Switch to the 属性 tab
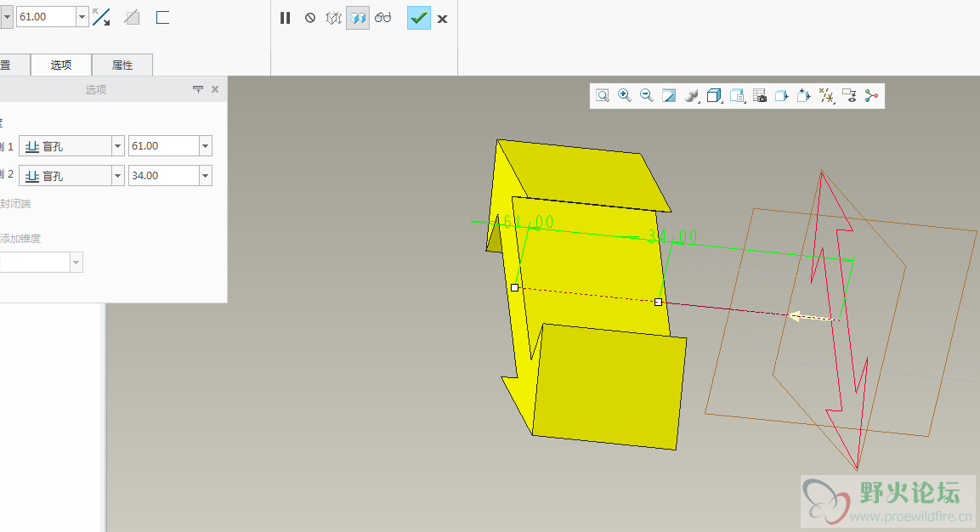Screen dimensions: 980x532 pos(122,65)
